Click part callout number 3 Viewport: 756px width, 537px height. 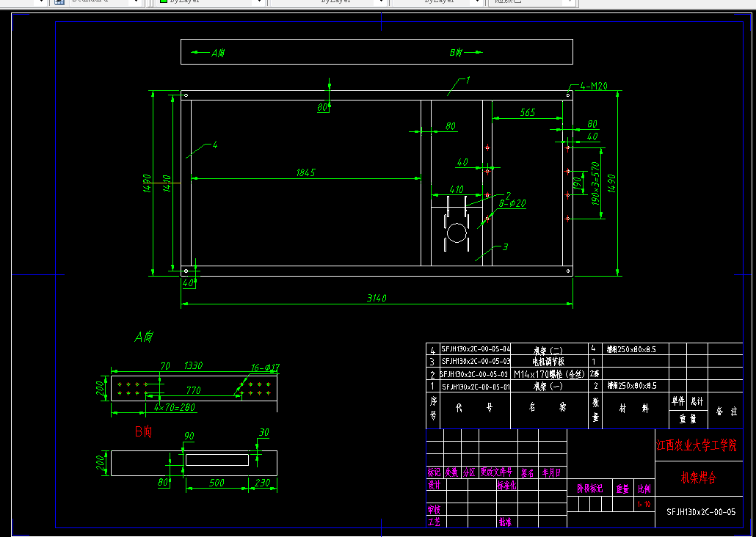(505, 246)
